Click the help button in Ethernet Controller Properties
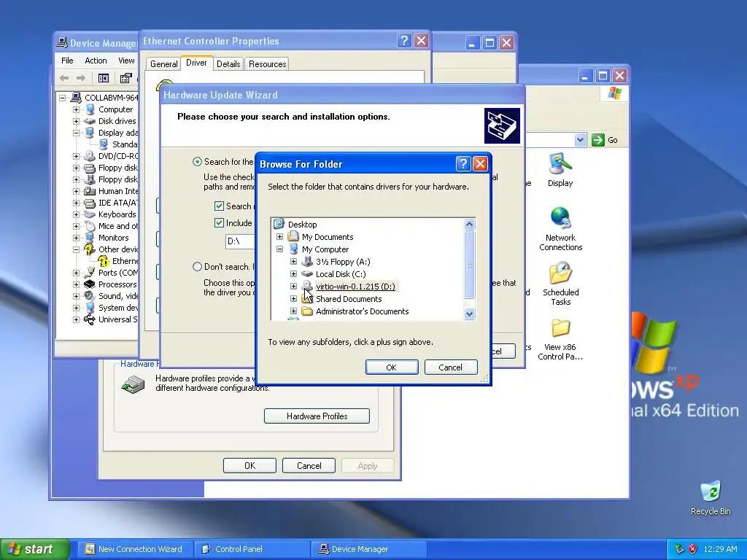747x560 pixels. click(404, 41)
